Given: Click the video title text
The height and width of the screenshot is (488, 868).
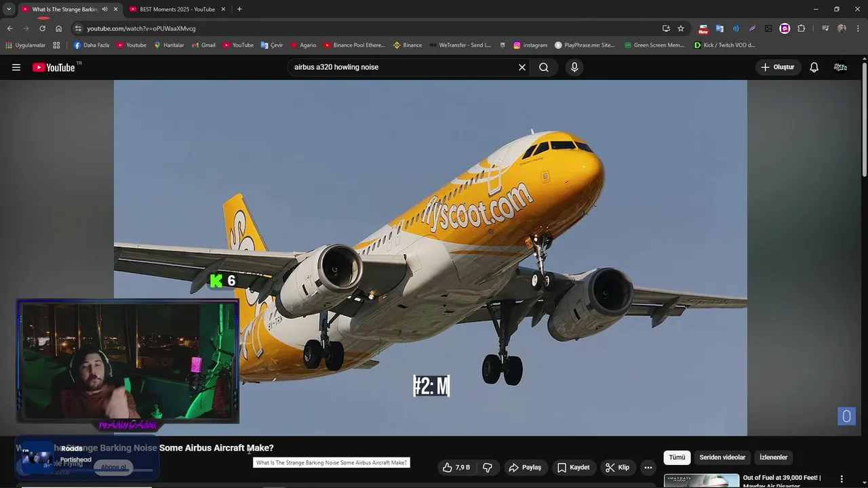Looking at the screenshot, I should pos(144,448).
